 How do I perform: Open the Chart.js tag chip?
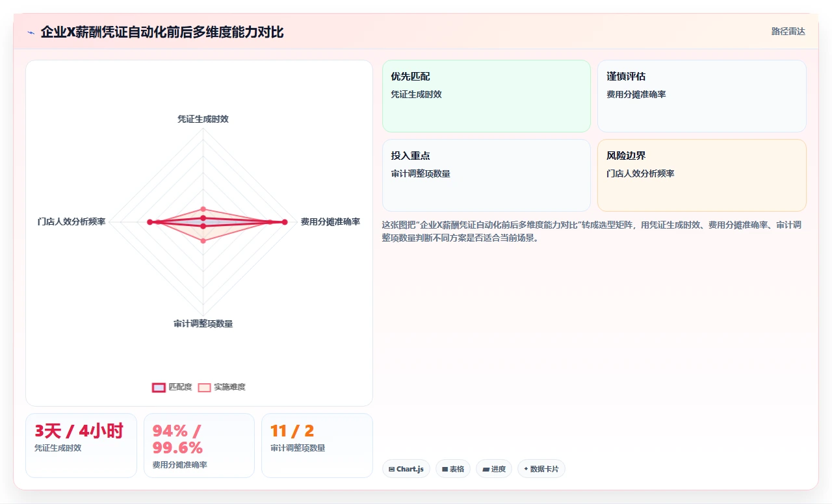(x=406, y=469)
